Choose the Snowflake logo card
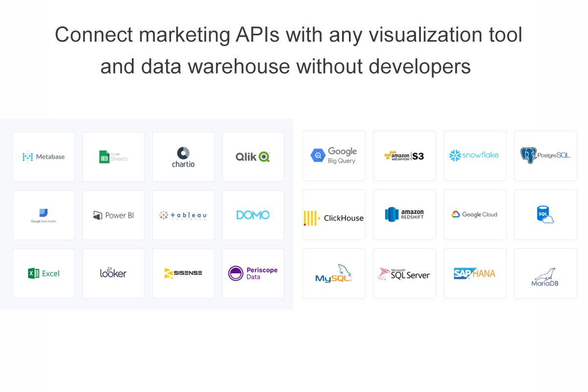This screenshot has height=392, width=588. point(475,156)
